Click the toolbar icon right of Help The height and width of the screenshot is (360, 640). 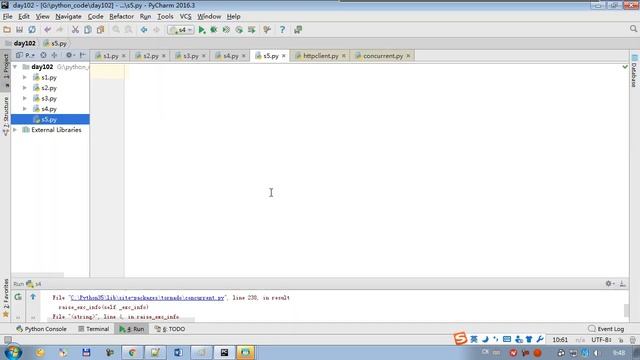point(298,30)
